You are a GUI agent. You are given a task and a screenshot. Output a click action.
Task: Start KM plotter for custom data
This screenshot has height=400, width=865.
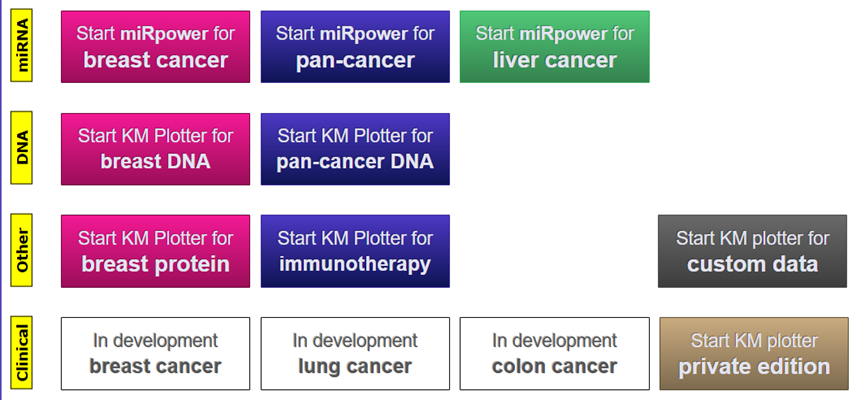click(x=753, y=251)
